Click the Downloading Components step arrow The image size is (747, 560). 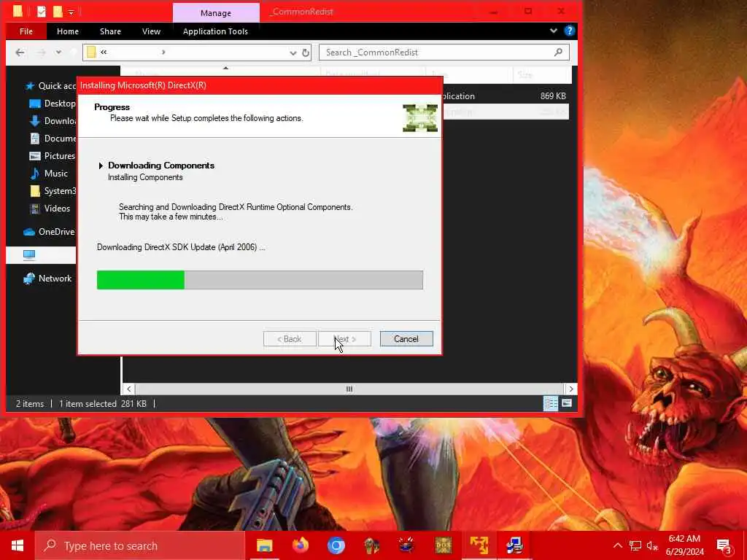coord(101,166)
